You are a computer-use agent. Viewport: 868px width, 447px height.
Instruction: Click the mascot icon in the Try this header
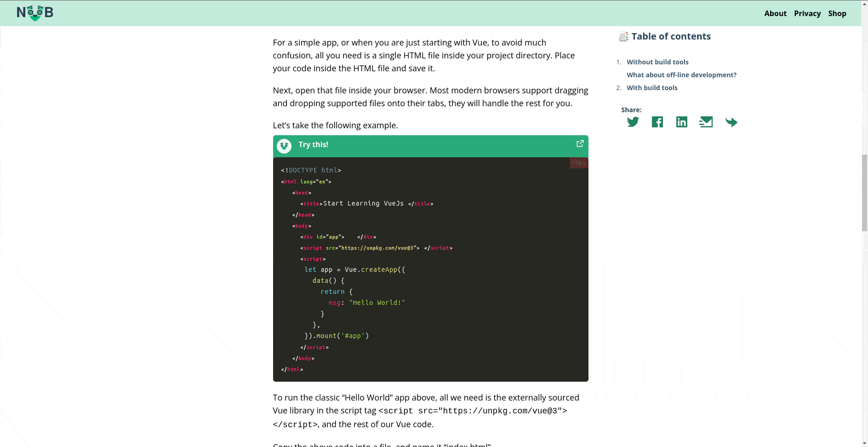pyautogui.click(x=284, y=146)
